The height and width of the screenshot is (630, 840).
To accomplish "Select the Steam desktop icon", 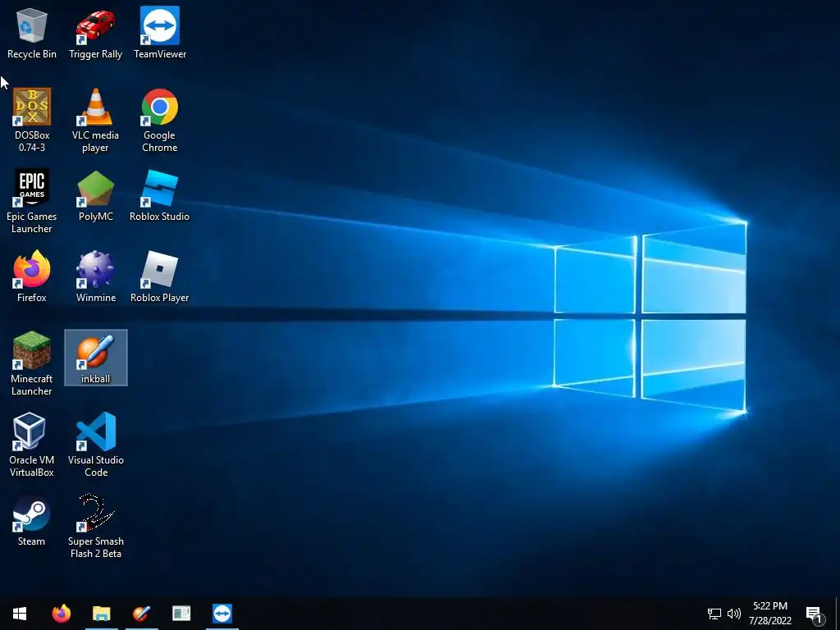I will tap(32, 521).
